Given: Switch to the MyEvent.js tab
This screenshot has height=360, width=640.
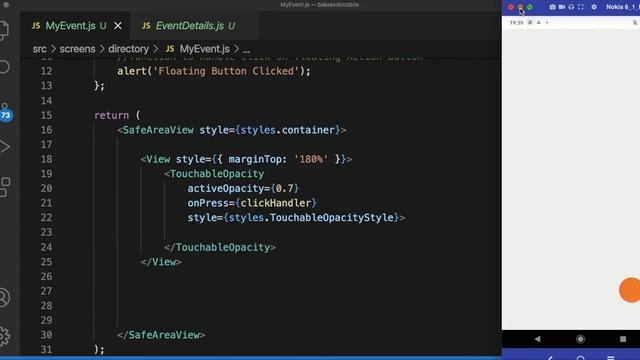Looking at the screenshot, I should (76, 26).
